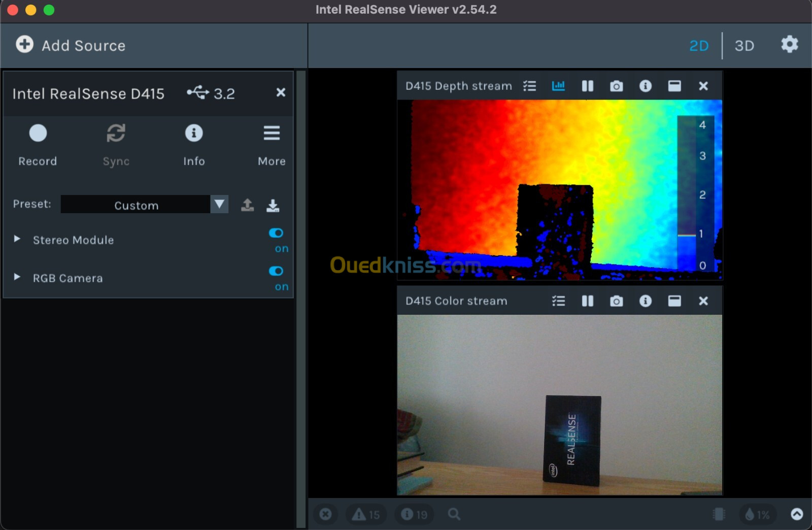Screen dimensions: 812x530
Task: Click the memory chip status icon
Action: tap(719, 514)
